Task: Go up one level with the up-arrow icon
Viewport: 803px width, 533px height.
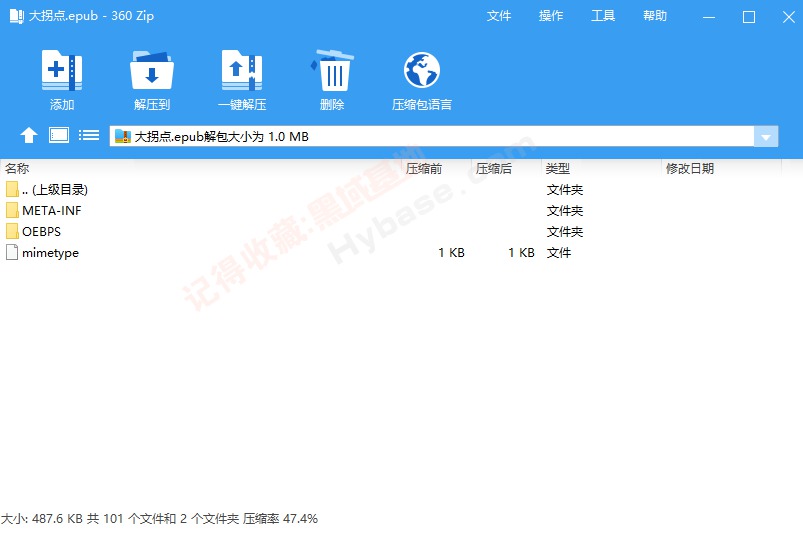Action: 29,136
